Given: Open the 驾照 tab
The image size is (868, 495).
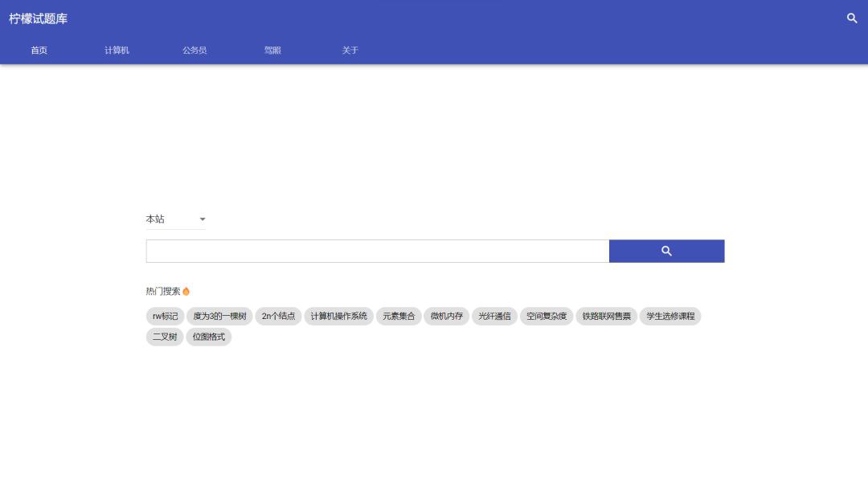Looking at the screenshot, I should pos(272,50).
